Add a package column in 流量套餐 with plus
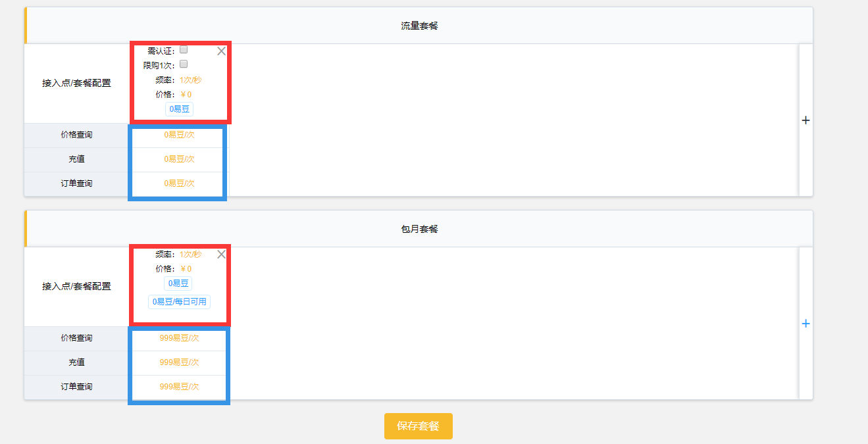This screenshot has height=444, width=868. pyautogui.click(x=806, y=120)
